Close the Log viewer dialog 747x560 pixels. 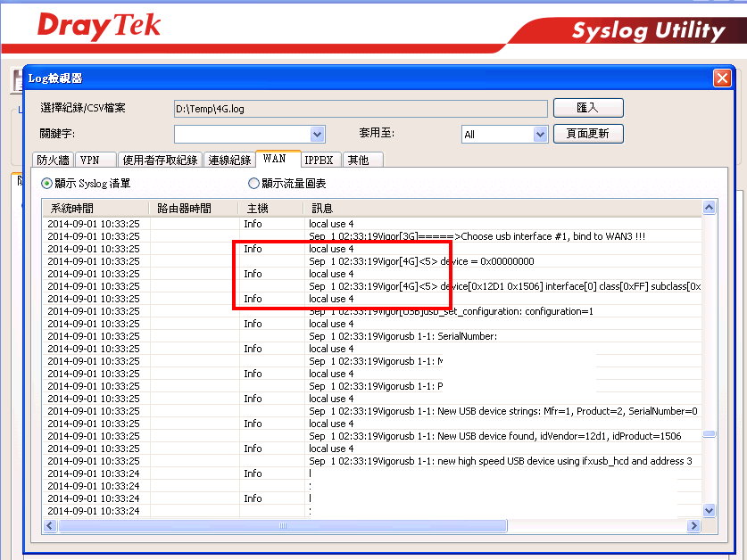point(722,78)
